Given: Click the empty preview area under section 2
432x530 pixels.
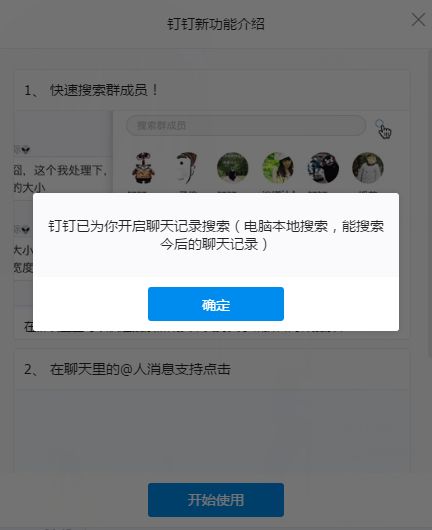Looking at the screenshot, I should 212,431.
